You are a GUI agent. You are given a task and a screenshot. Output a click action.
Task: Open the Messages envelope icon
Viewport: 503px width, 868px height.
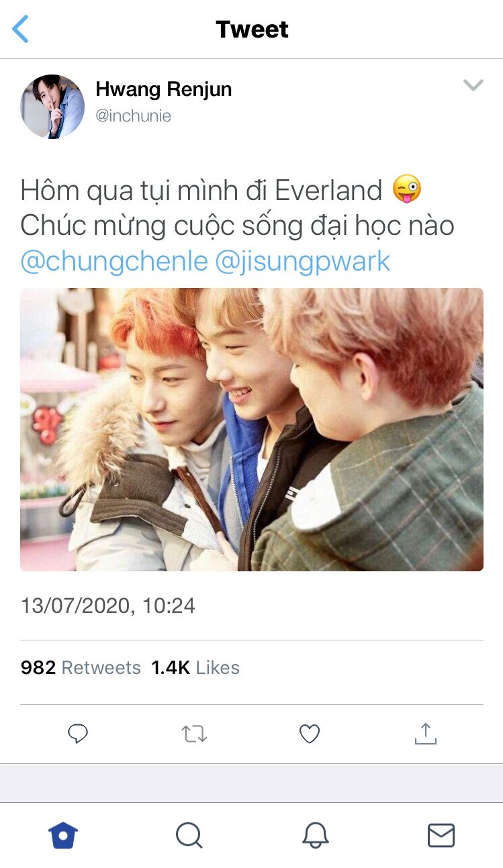(x=441, y=836)
